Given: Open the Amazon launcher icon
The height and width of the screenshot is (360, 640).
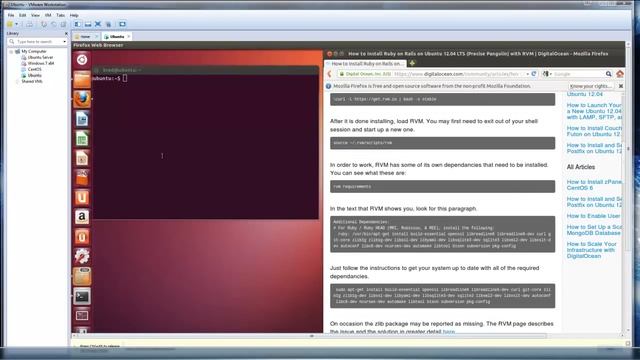Looking at the screenshot, I should [x=82, y=217].
